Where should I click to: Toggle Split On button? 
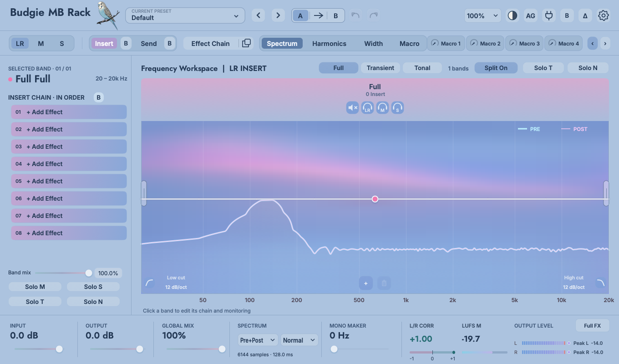coord(496,68)
